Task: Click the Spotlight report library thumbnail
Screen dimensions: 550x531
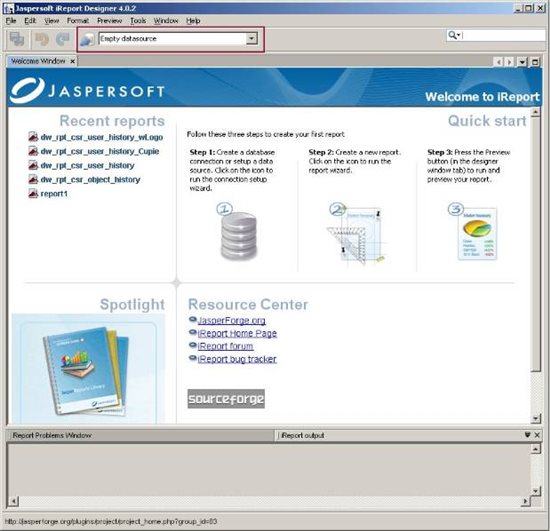Action: click(88, 368)
